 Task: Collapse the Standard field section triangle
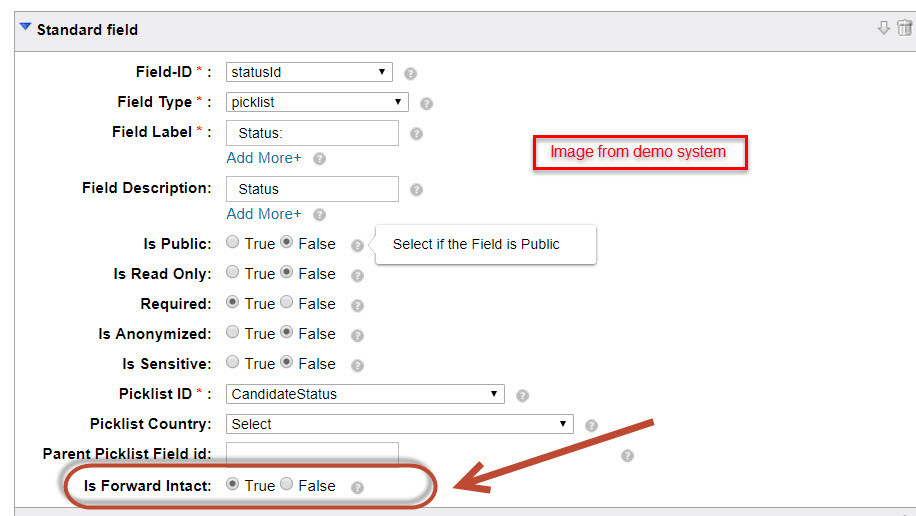click(x=25, y=27)
